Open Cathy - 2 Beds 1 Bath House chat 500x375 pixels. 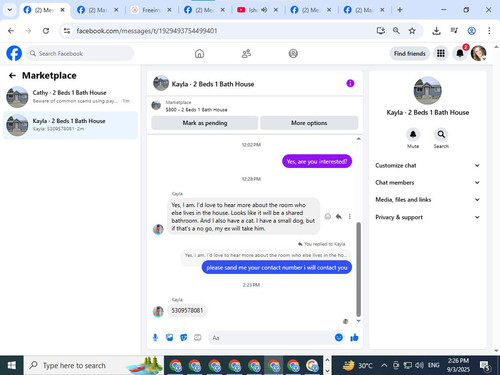click(70, 97)
